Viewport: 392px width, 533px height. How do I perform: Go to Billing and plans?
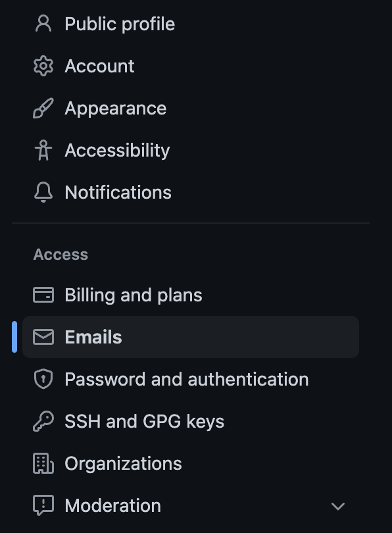pos(133,295)
